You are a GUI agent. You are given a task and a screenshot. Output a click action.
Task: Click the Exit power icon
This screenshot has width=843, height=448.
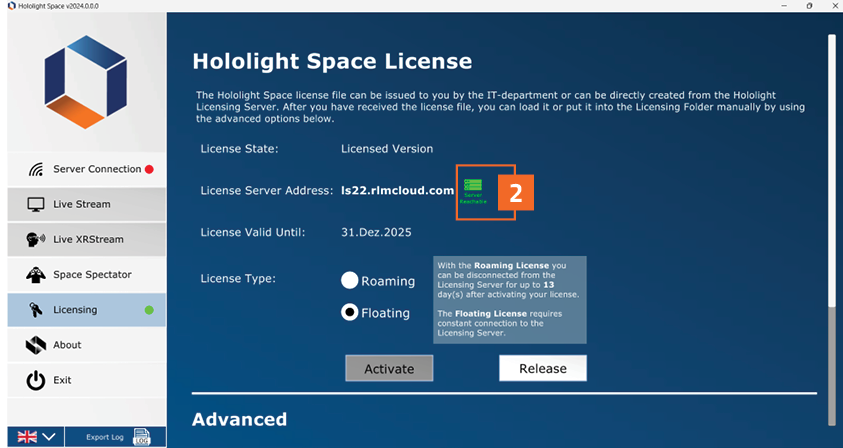(36, 380)
